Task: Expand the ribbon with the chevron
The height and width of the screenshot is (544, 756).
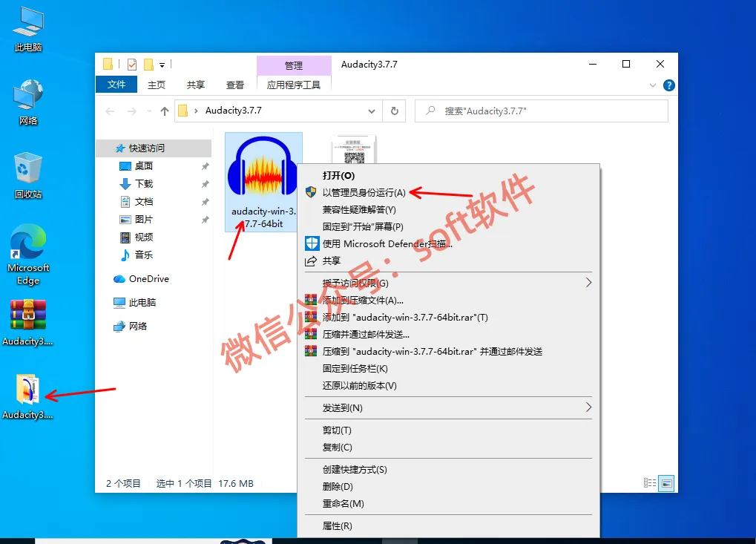Action: 653,85
